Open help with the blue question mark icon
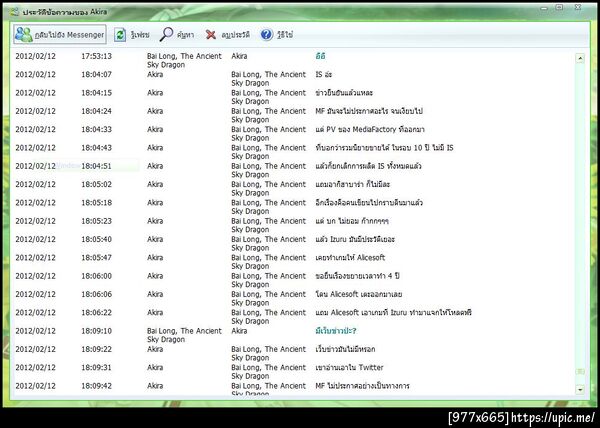Image resolution: width=600 pixels, height=428 pixels. tap(267, 35)
